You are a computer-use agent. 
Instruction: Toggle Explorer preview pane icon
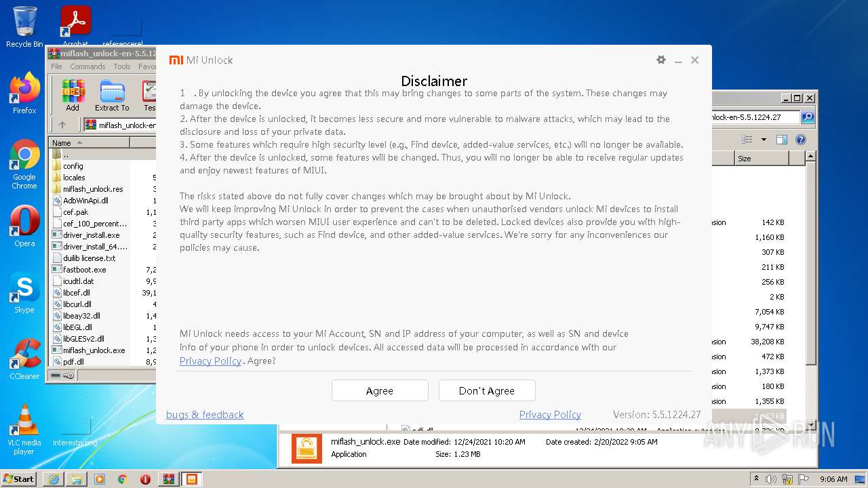781,140
